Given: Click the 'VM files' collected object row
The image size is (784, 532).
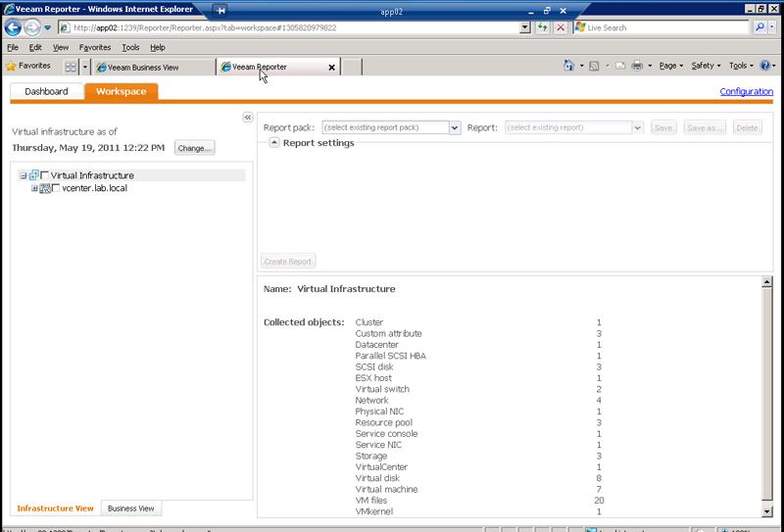Looking at the screenshot, I should (x=479, y=500).
